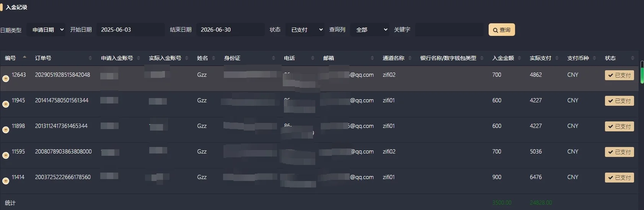Expand row 12643 with plus icon
The height and width of the screenshot is (210, 644).
tap(6, 79)
